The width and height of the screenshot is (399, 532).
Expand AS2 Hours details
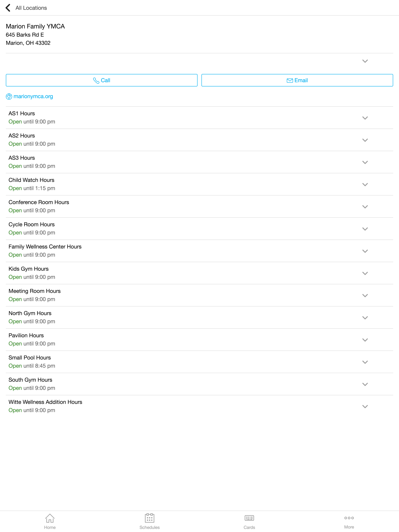coord(365,140)
